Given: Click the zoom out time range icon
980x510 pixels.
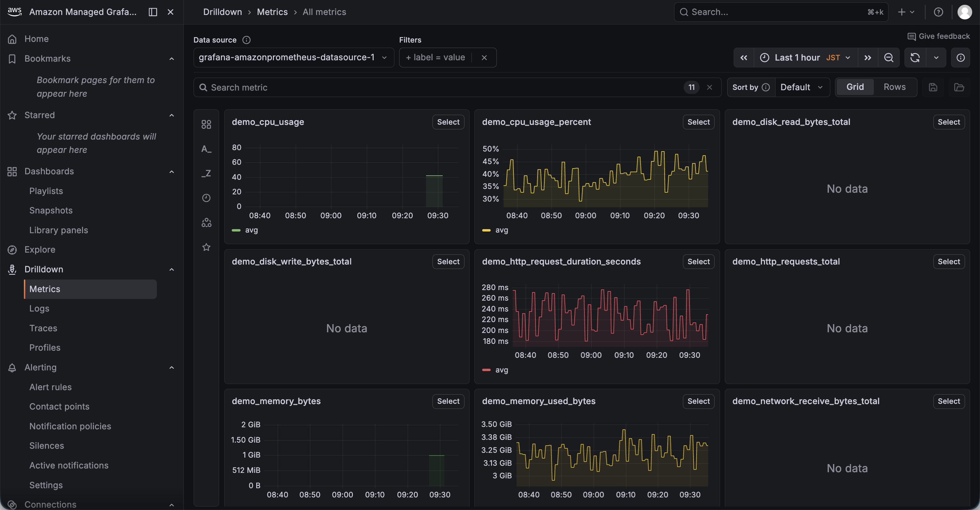Looking at the screenshot, I should 889,58.
